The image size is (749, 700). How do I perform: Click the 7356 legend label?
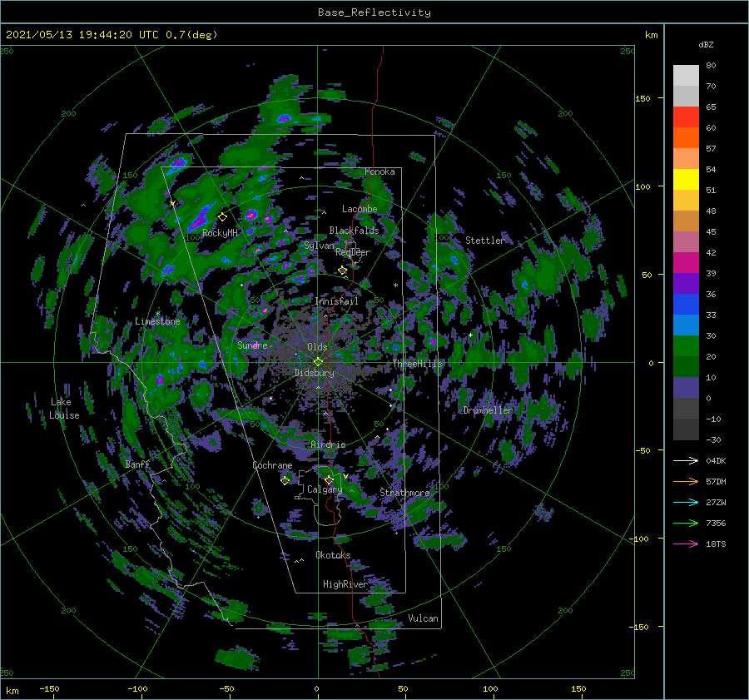[x=716, y=524]
